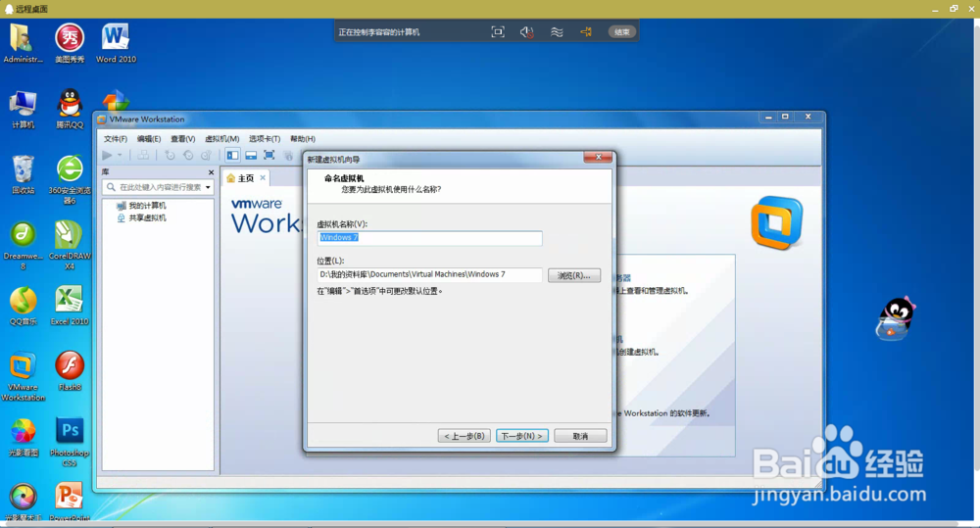Image resolution: width=980 pixels, height=528 pixels.
Task: Click the 虚拟机名称 text field
Action: (x=429, y=237)
